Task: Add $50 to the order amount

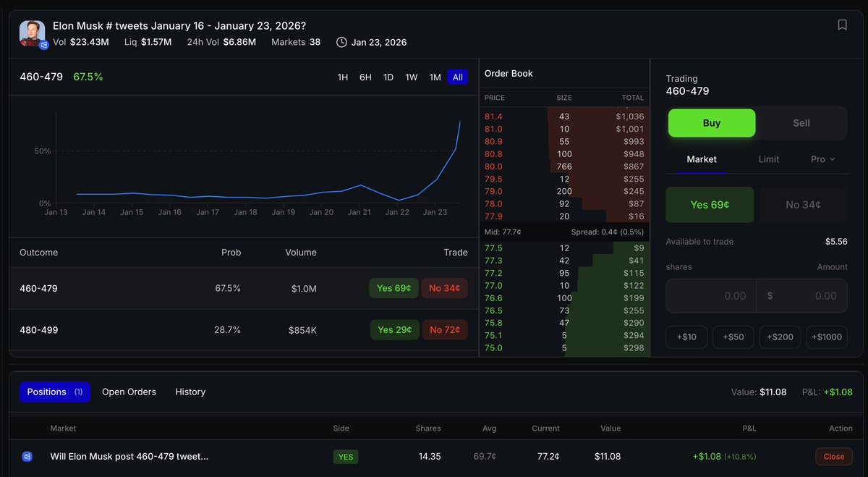Action: [733, 337]
